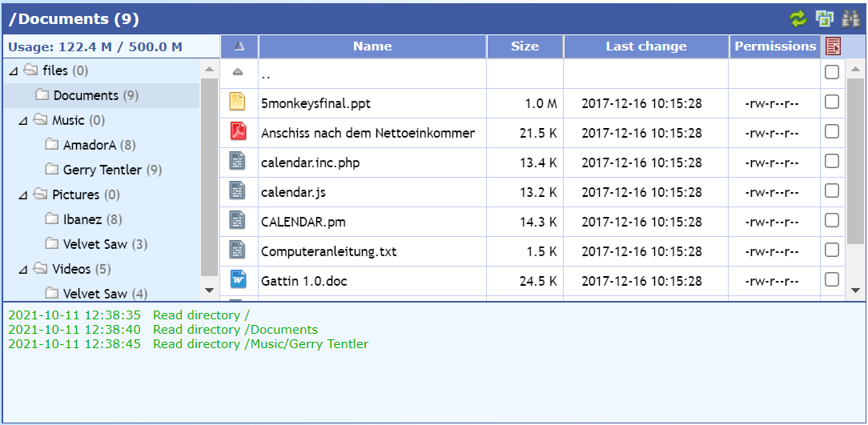The width and height of the screenshot is (868, 425).
Task: Select the checkbox for calendar.js
Action: click(x=831, y=191)
